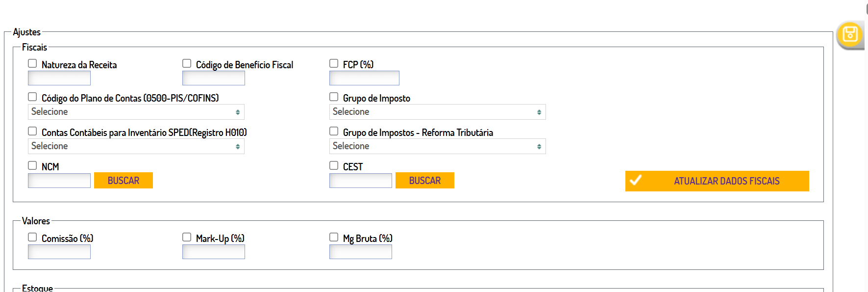Open Contas Contábeis para Inventário SPED dropdown
Image resolution: width=868 pixels, height=292 pixels.
point(136,146)
